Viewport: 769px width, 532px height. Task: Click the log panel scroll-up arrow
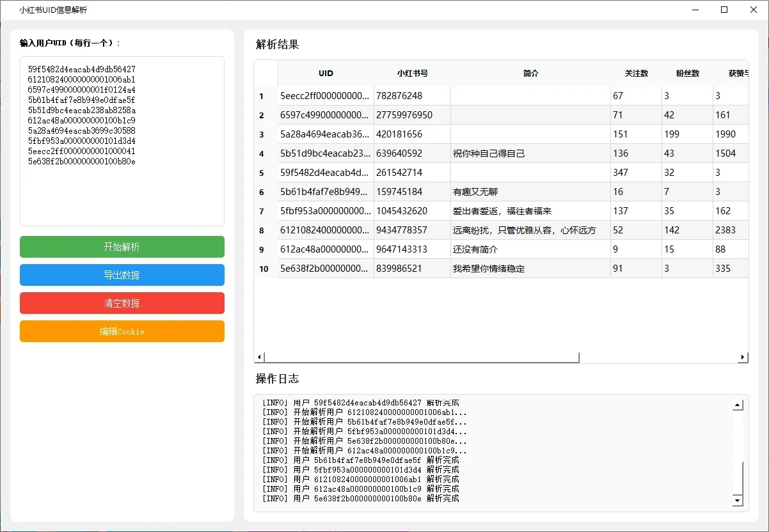[x=738, y=405]
